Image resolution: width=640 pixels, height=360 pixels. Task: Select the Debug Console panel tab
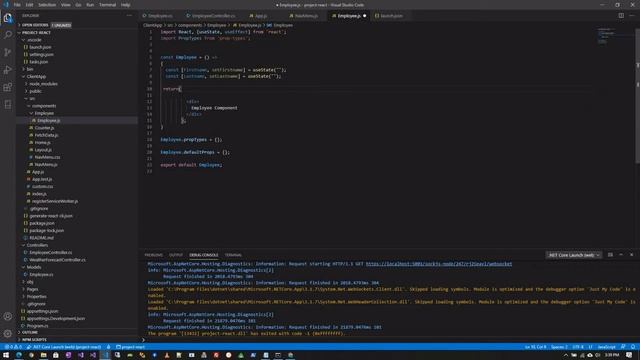click(204, 255)
